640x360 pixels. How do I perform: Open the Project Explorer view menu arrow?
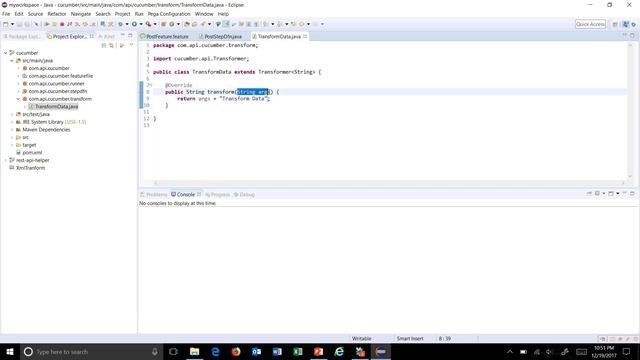[131, 45]
